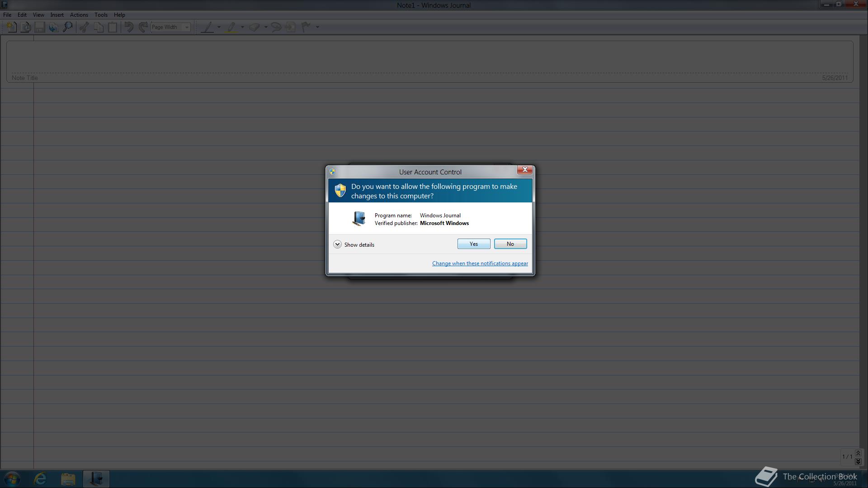Close the User Account Control dialog
Viewport: 868px width, 488px height.
tap(525, 170)
